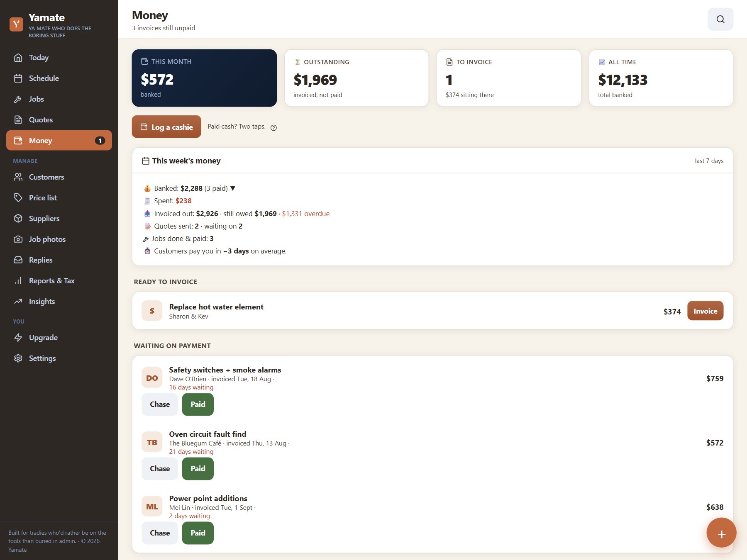Open Insights page
This screenshot has width=747, height=560.
coord(59,302)
